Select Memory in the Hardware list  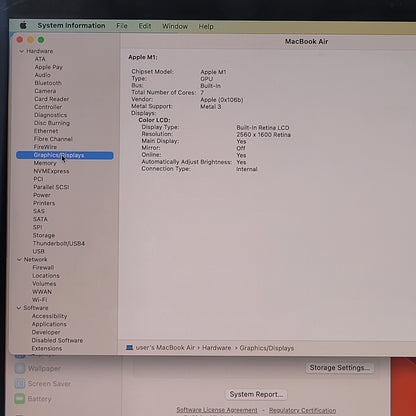click(x=45, y=163)
